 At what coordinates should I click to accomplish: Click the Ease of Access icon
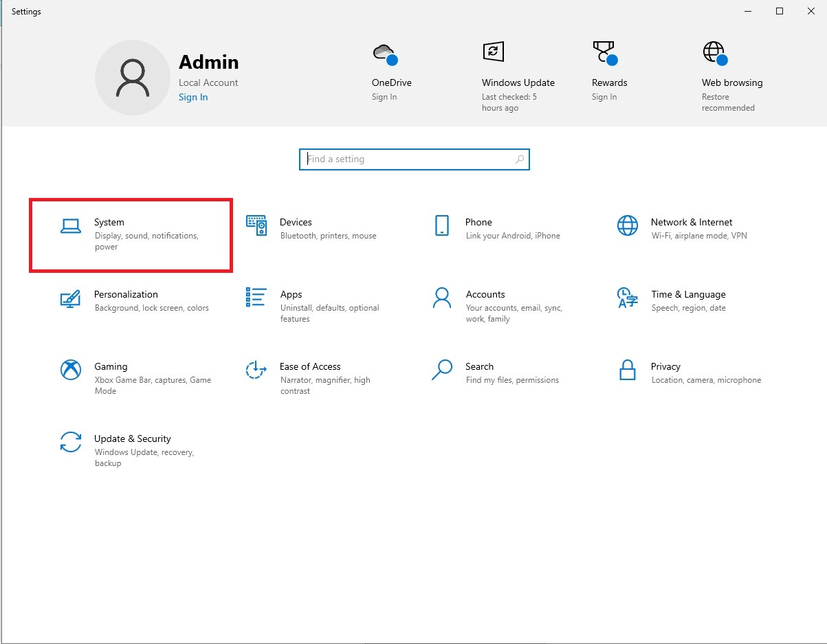tap(256, 370)
